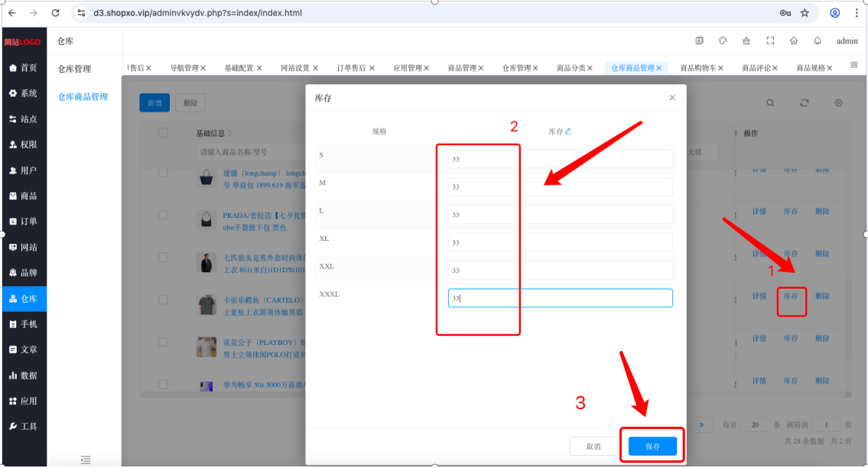Click the home icon in the top header

794,41
